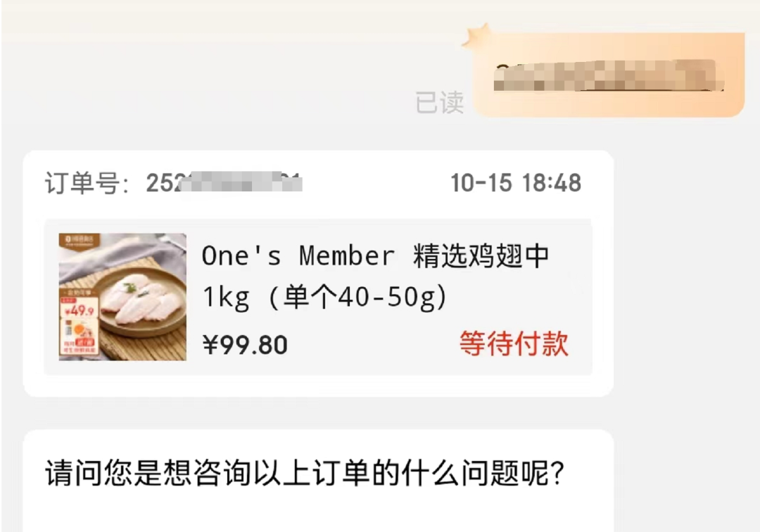Image resolution: width=760 pixels, height=532 pixels.
Task: Tap the 已读 read receipt label
Action: [x=439, y=103]
